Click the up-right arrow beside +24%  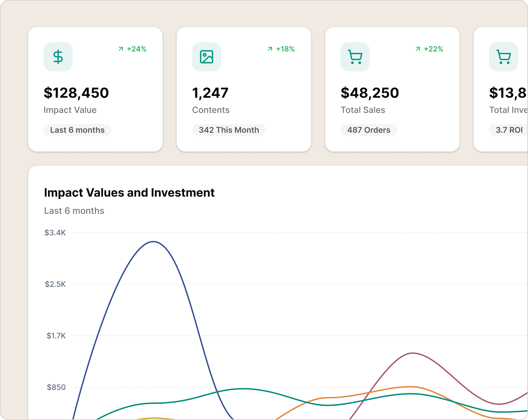click(x=121, y=49)
